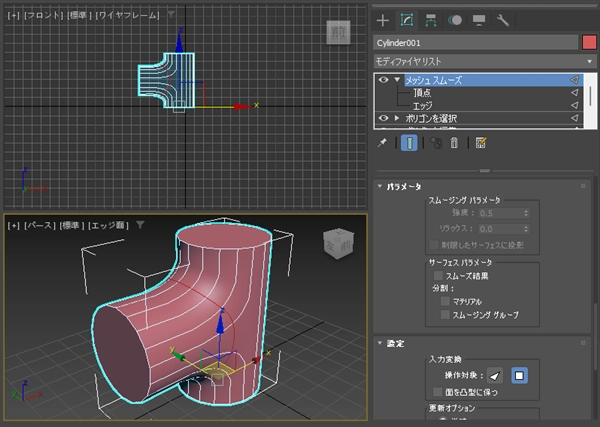Open the [パース] view label menu

tap(40, 225)
